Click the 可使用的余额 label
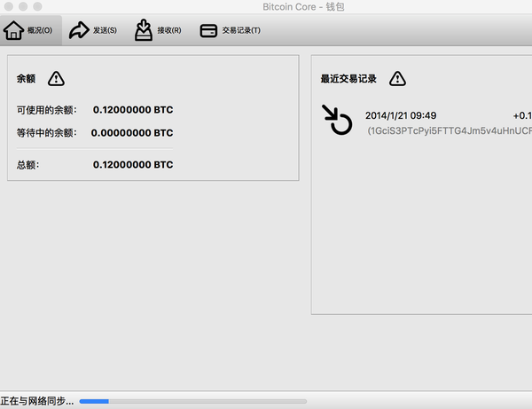Viewport: 532px width, 409px height. coord(47,110)
